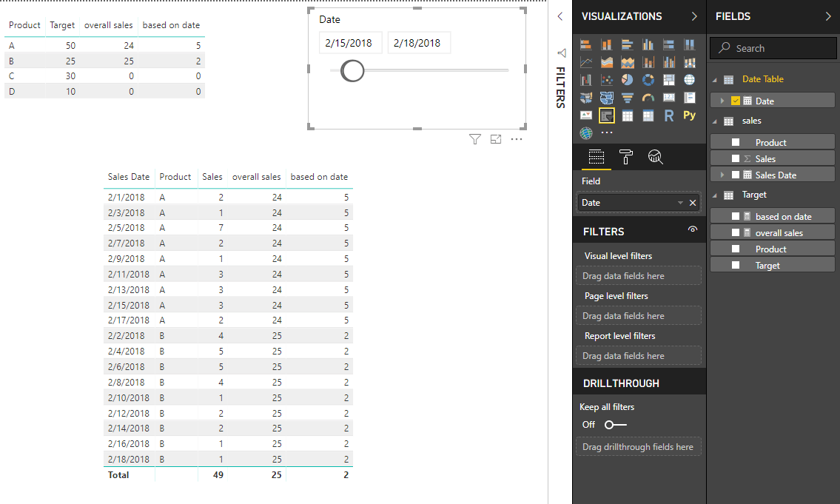Select the 100% stacked bar chart visualization
Image resolution: width=840 pixels, height=504 pixels.
pyautogui.click(x=668, y=44)
